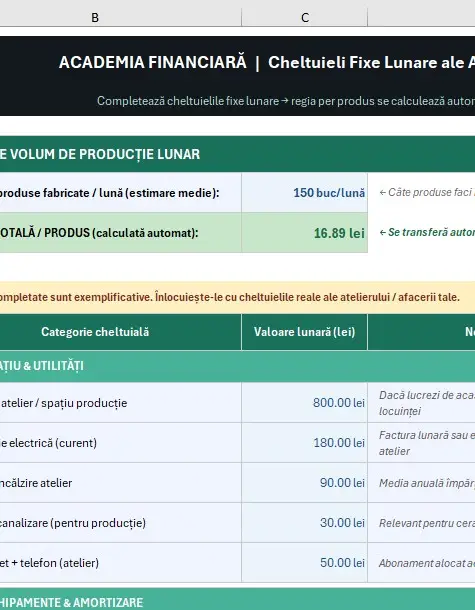Viewport: 475px width, 610px height.
Task: Edit the '90.00 lei' heating value
Action: pos(305,483)
